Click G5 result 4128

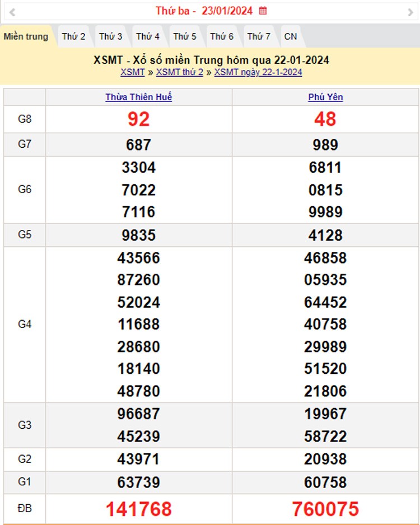coord(325,236)
